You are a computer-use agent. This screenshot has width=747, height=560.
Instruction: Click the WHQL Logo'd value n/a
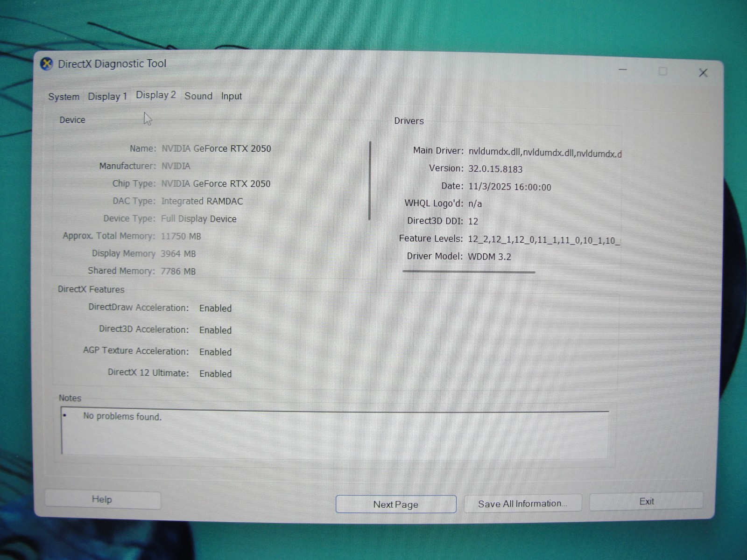[x=475, y=204]
